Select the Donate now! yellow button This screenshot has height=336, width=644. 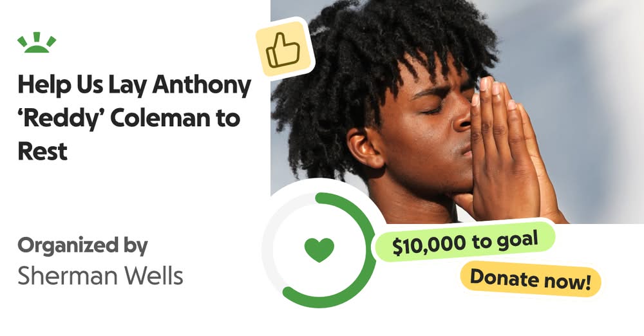530,280
